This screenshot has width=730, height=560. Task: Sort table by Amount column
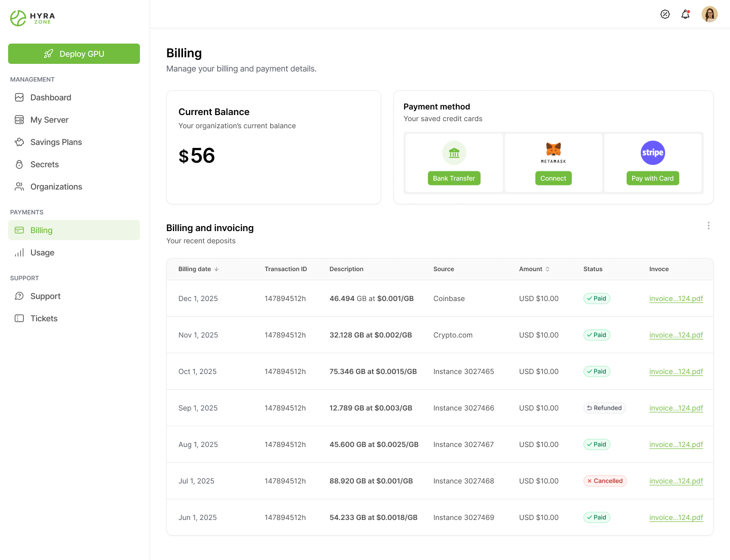coord(534,269)
